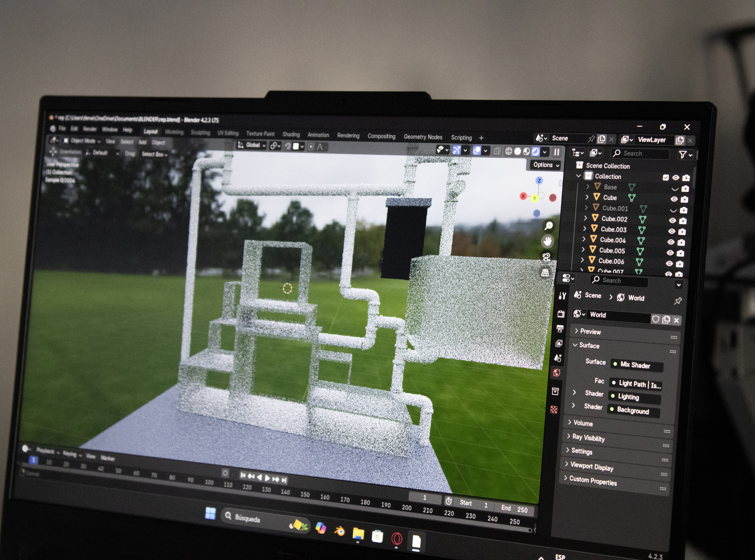This screenshot has width=755, height=560.
Task: Open the Scene properties tab
Action: (558, 358)
